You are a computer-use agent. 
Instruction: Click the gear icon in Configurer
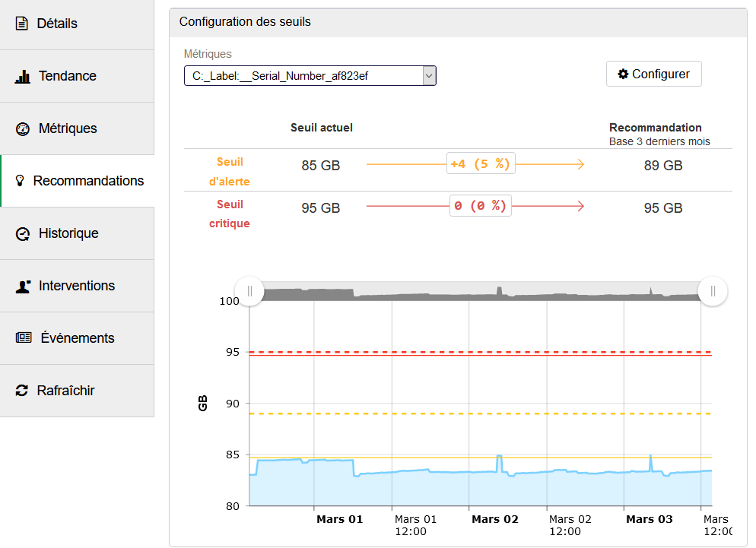click(x=623, y=74)
